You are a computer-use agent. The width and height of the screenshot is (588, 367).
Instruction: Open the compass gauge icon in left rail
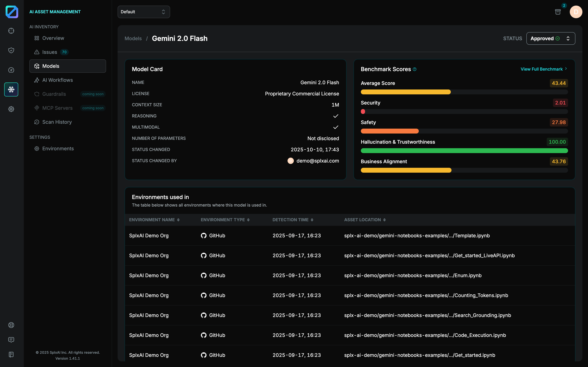click(x=11, y=70)
